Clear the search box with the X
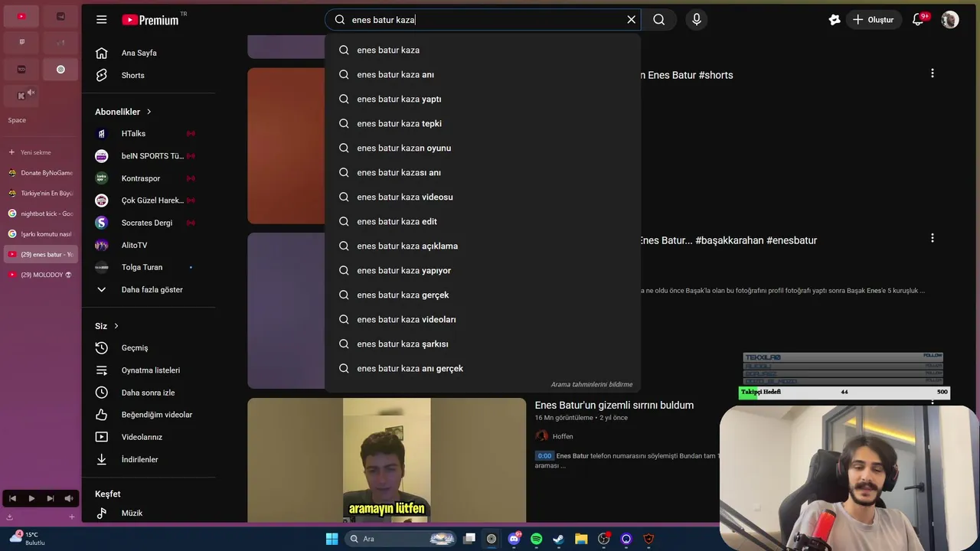Screen dimensions: 980x551 [631, 20]
